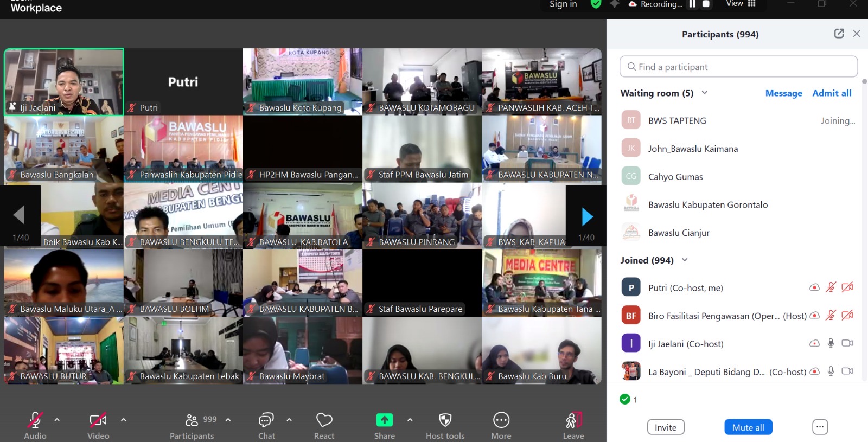This screenshot has height=442, width=868.
Task: Collapse the Waiting room section
Action: pos(705,93)
